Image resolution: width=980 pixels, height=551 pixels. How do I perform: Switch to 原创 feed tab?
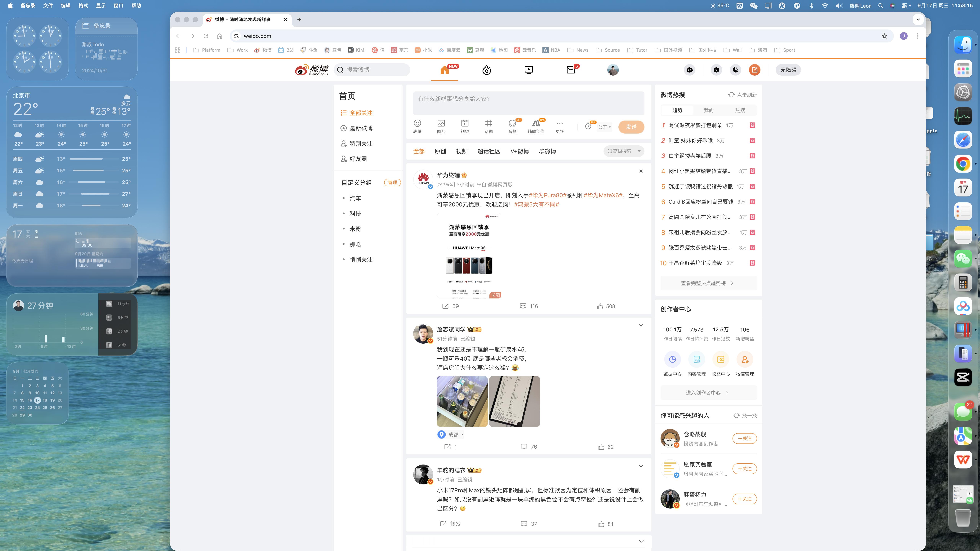click(x=440, y=151)
